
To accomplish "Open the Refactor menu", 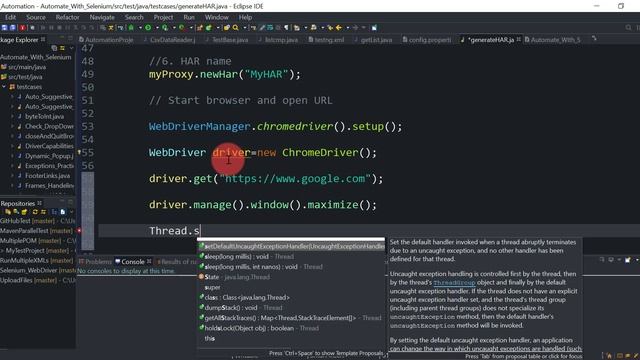I will [67, 17].
